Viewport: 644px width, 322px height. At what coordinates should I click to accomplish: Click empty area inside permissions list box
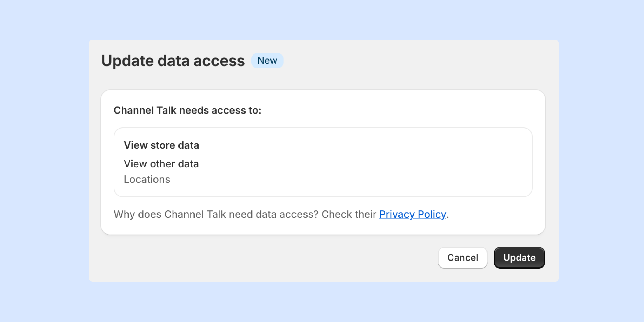point(376,164)
